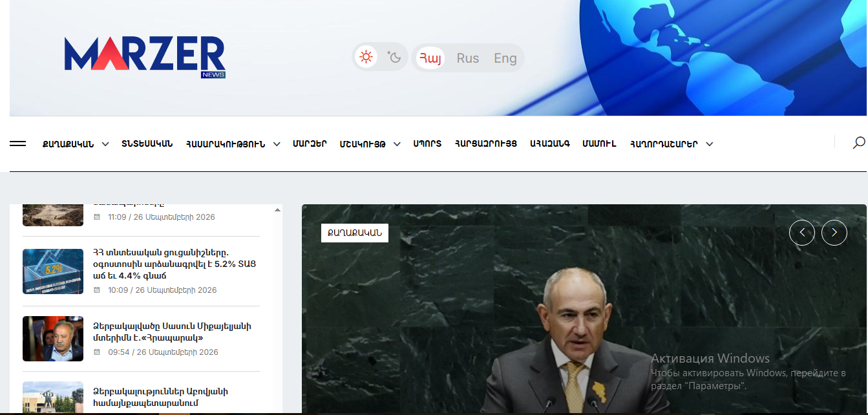Image resolution: width=868 pixels, height=415 pixels.
Task: Click the timestamp 09:54 / 26 Սեպտեմբերի 2026
Action: [x=163, y=352]
